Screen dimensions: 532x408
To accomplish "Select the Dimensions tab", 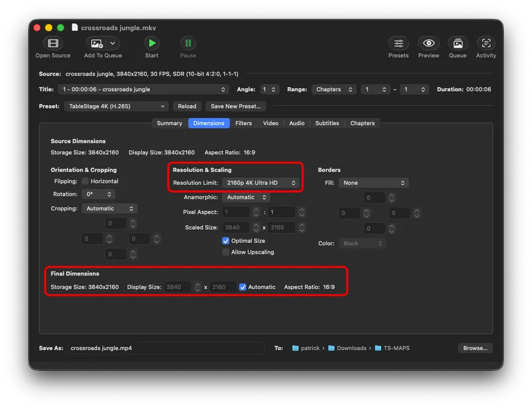I will coord(209,123).
